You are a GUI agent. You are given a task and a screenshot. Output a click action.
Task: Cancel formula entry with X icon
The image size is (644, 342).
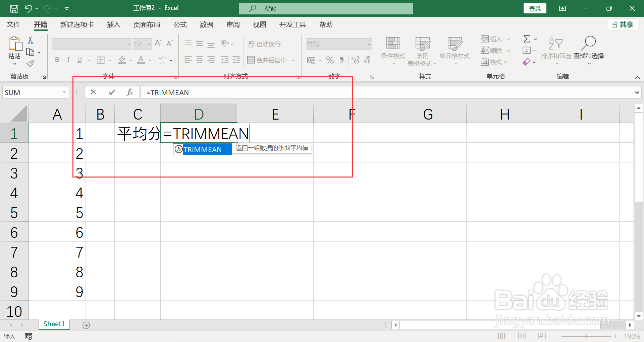coord(93,92)
